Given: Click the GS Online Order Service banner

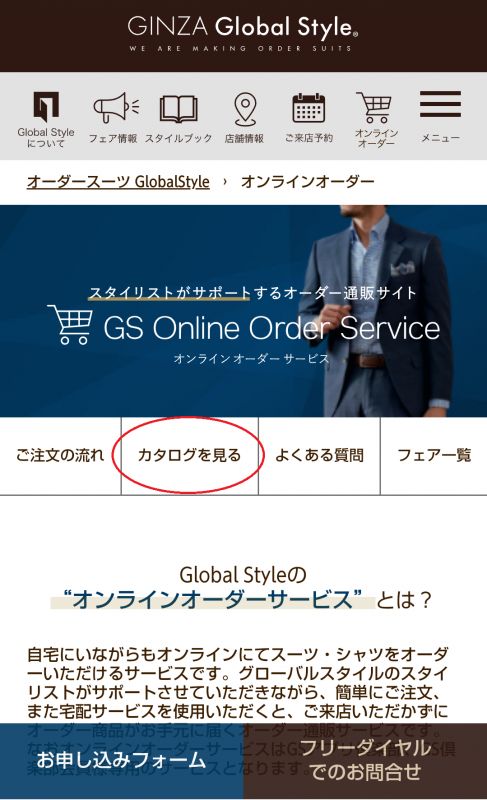Looking at the screenshot, I should (243, 311).
